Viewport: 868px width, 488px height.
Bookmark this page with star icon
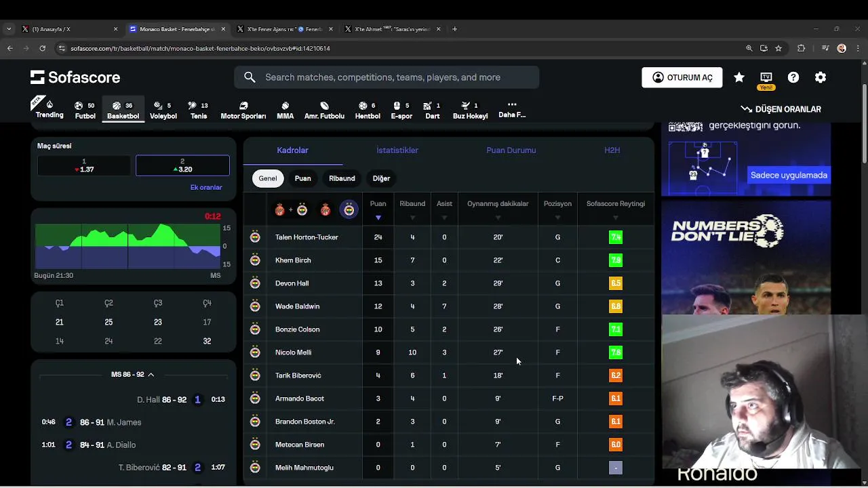click(x=778, y=48)
